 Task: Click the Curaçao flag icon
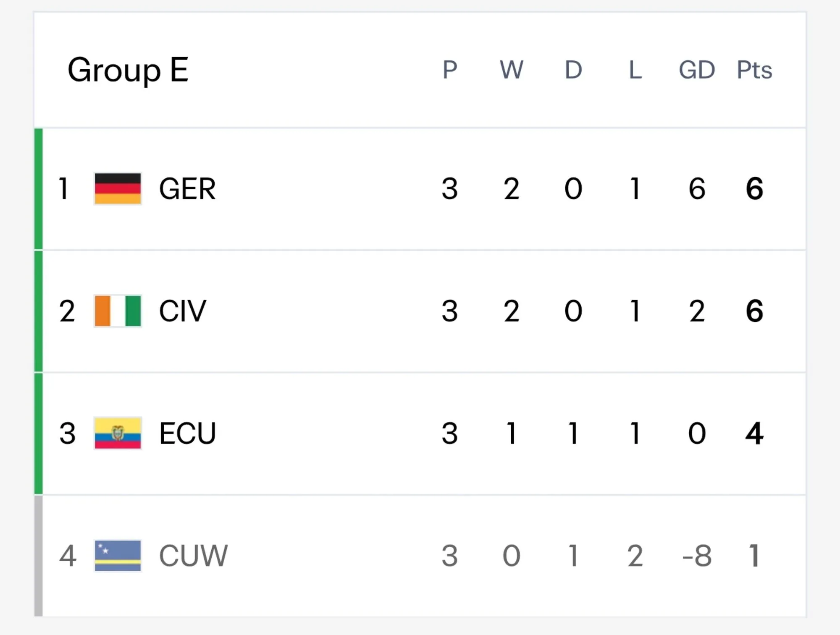click(118, 556)
